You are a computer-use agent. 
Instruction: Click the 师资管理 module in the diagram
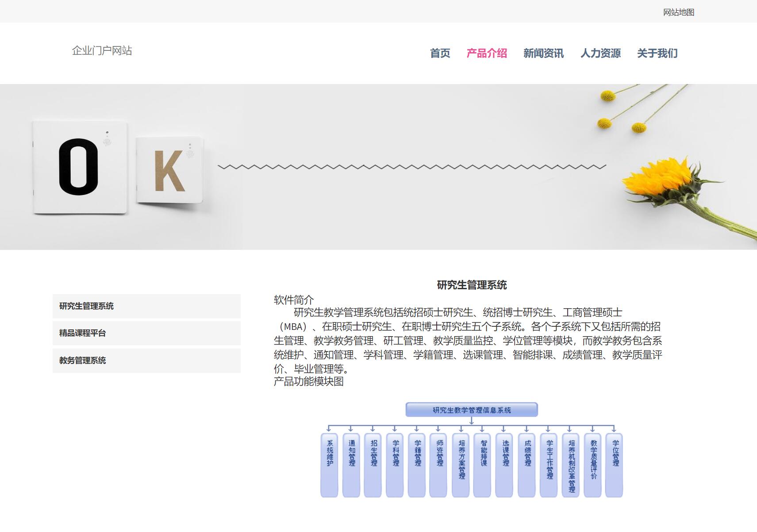pos(438,465)
